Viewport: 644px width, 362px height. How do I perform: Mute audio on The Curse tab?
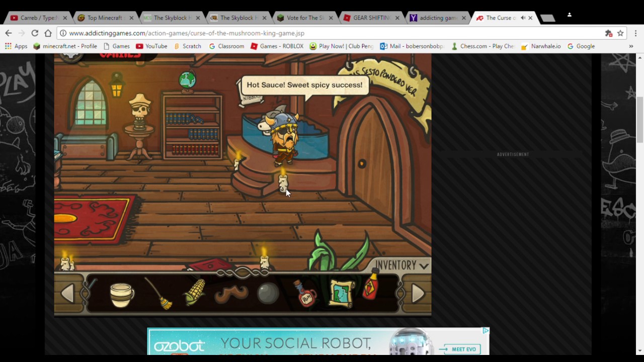(523, 18)
